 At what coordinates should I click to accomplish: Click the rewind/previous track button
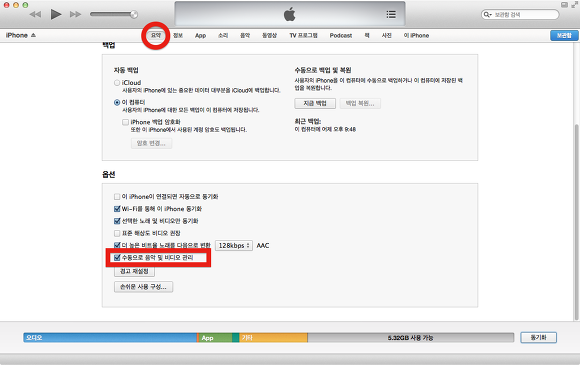point(35,14)
